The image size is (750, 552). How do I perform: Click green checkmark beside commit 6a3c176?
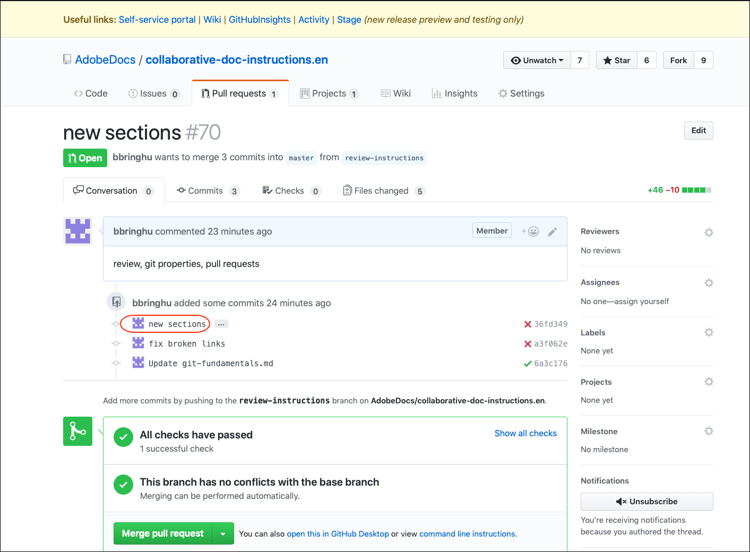click(527, 363)
